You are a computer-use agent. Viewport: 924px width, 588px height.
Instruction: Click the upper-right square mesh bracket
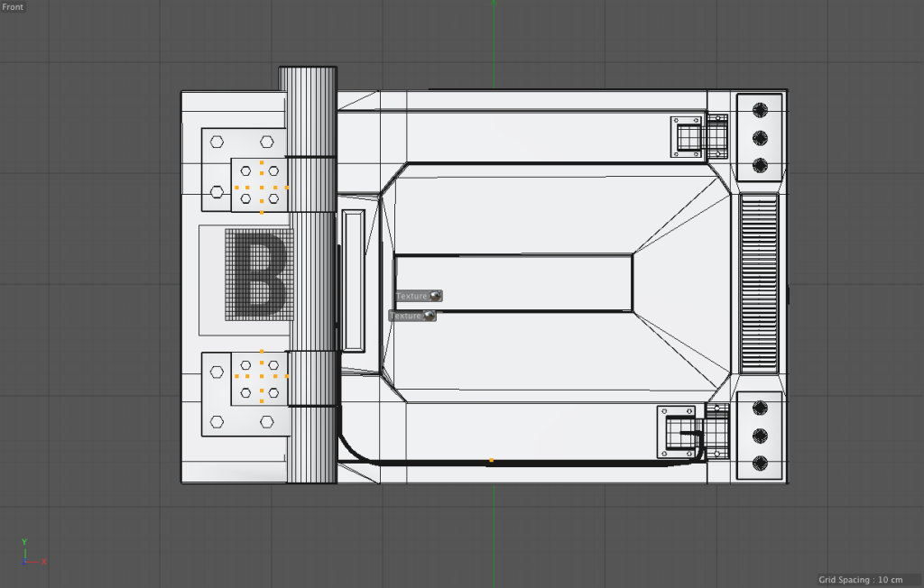pos(686,137)
